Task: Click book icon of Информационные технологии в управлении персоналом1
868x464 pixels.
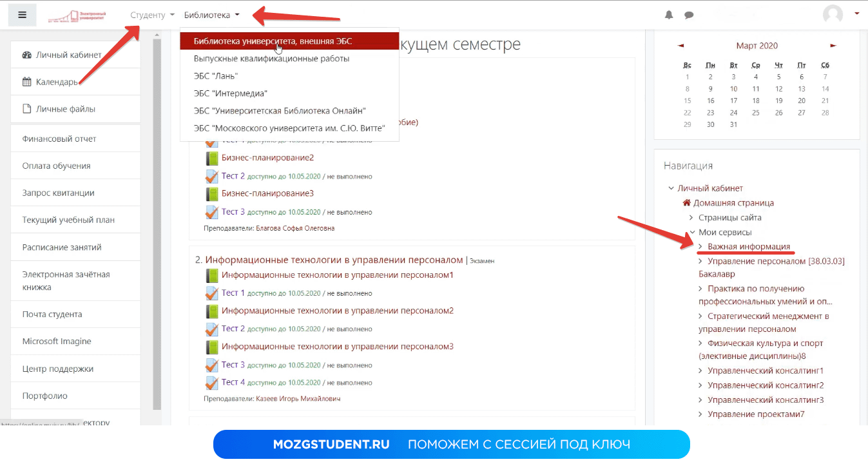Action: (x=212, y=275)
